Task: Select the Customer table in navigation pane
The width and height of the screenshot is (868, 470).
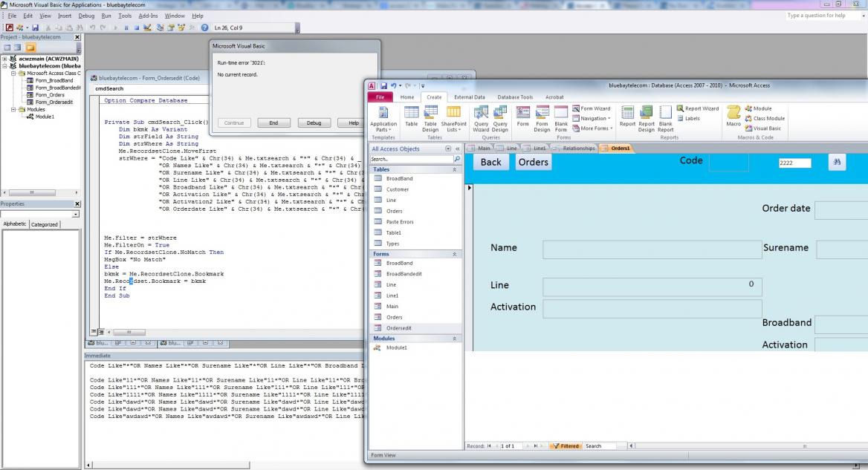Action: (397, 189)
